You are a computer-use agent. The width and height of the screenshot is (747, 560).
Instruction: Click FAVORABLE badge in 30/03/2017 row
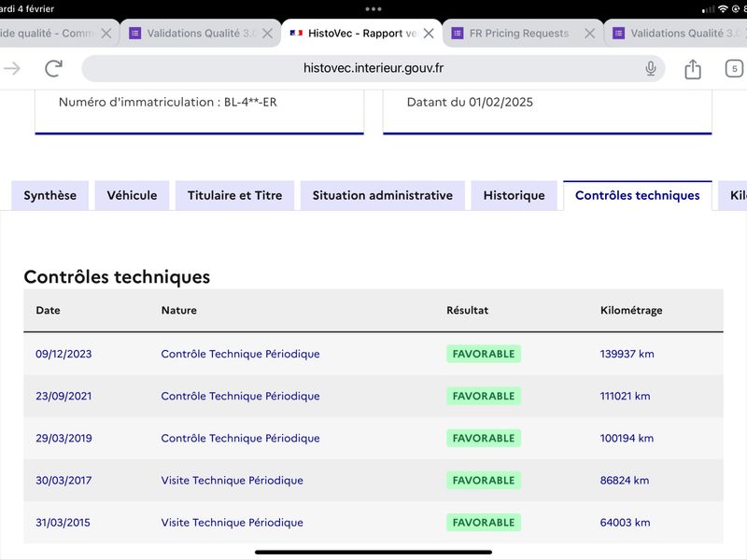click(484, 481)
